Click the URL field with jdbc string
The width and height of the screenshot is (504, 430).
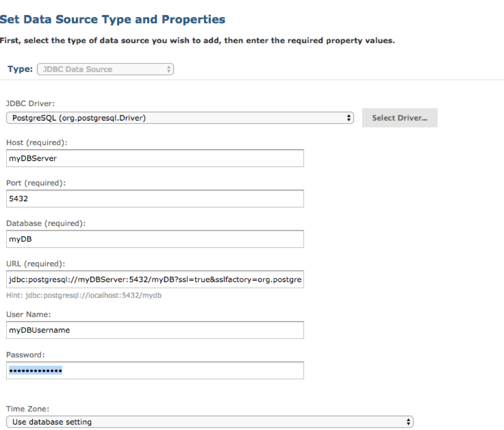[x=155, y=280]
